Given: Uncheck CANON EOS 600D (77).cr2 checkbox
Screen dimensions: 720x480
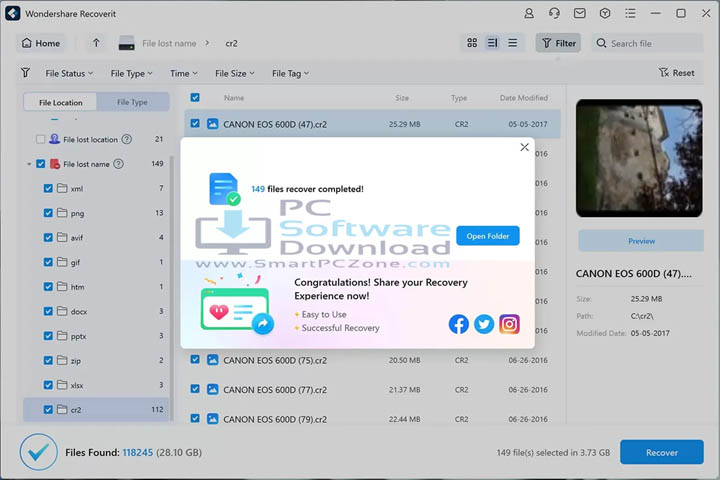Looking at the screenshot, I should click(195, 389).
